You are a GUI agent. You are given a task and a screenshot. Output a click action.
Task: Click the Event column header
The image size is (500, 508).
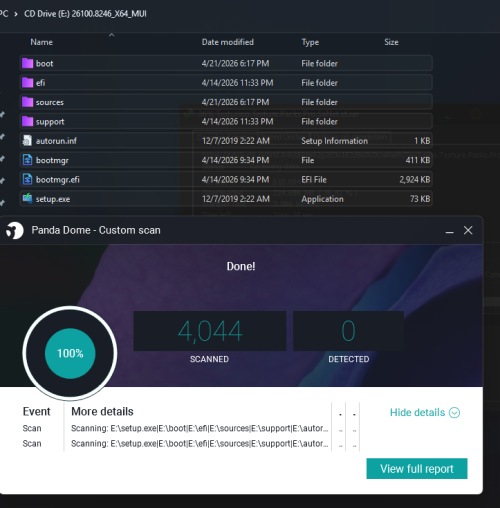(x=36, y=412)
